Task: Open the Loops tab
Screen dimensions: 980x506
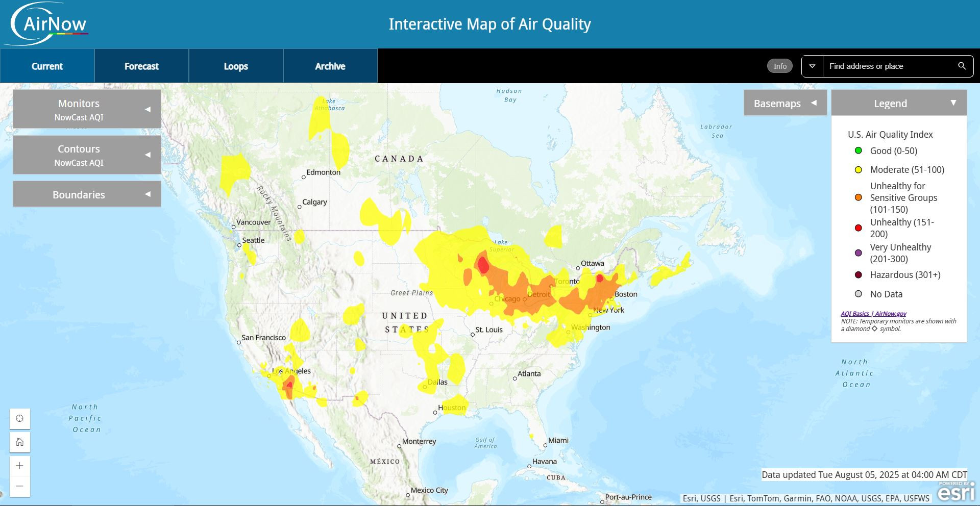Action: click(236, 66)
